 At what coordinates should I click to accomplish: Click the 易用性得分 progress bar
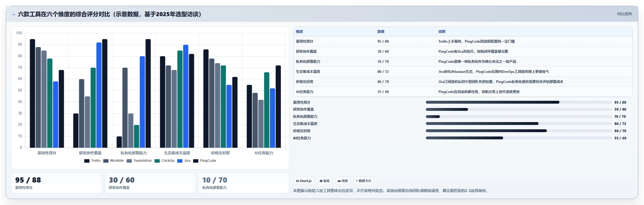tap(519, 102)
